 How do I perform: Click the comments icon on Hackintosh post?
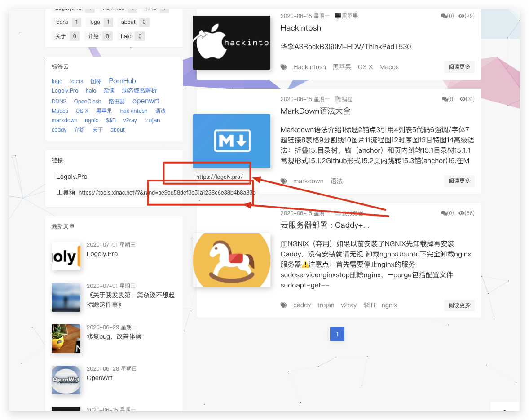click(444, 16)
